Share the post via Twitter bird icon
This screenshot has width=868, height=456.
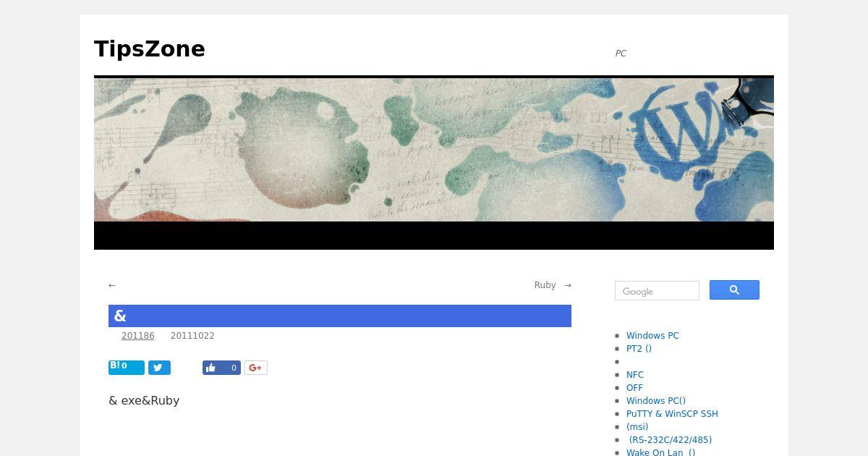pos(159,368)
